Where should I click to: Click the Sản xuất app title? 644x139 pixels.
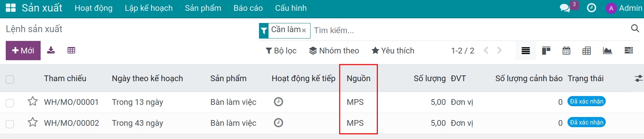[42, 8]
